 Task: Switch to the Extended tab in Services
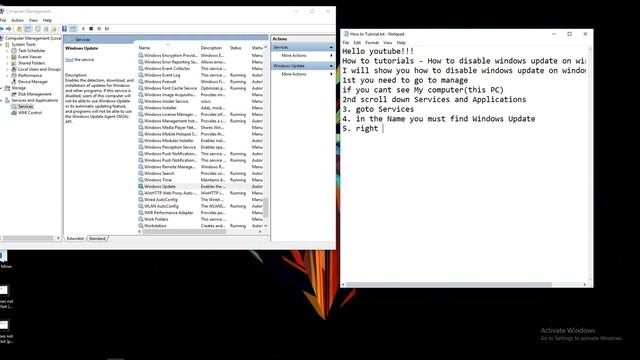[75, 238]
